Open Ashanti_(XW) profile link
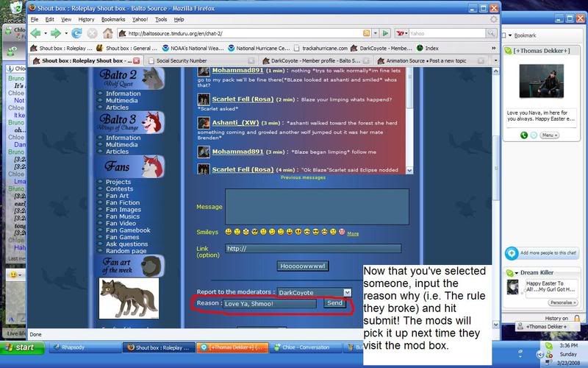 235,122
